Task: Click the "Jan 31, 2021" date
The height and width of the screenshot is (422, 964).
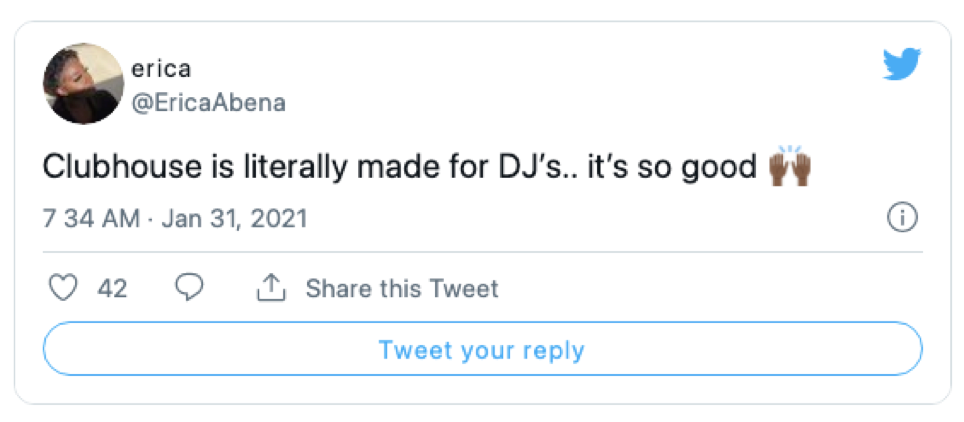Action: (x=232, y=218)
